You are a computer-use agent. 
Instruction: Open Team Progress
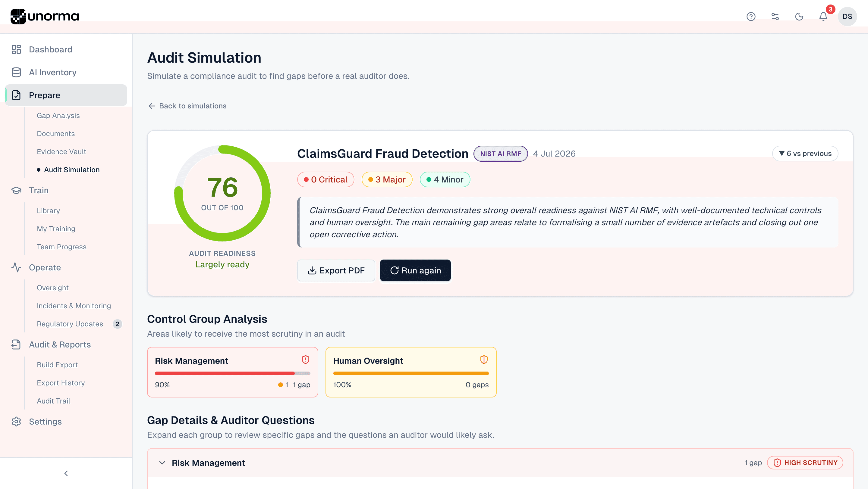click(x=62, y=247)
